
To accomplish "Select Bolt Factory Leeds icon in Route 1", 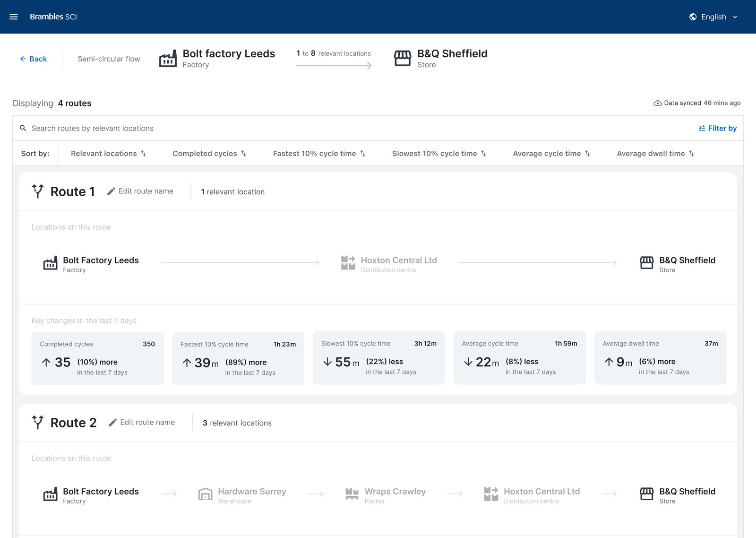I will pyautogui.click(x=50, y=264).
